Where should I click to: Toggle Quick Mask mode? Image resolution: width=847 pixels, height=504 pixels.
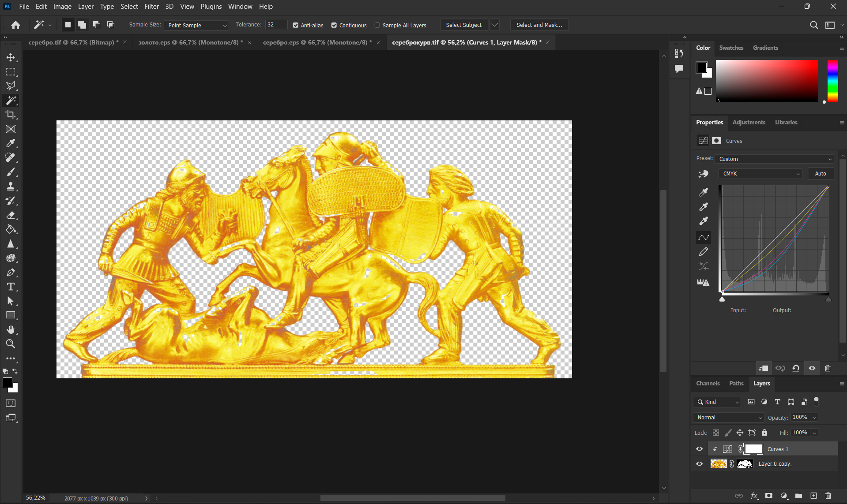[x=11, y=403]
